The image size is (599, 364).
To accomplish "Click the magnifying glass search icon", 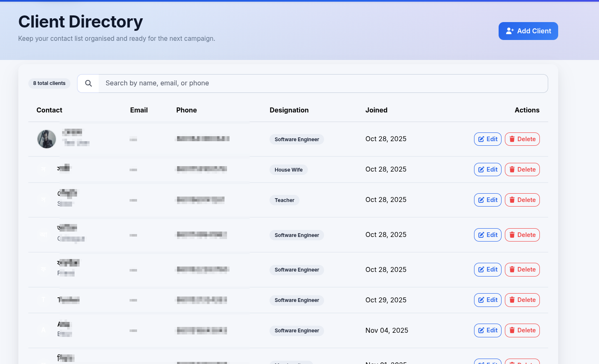I will 88,83.
